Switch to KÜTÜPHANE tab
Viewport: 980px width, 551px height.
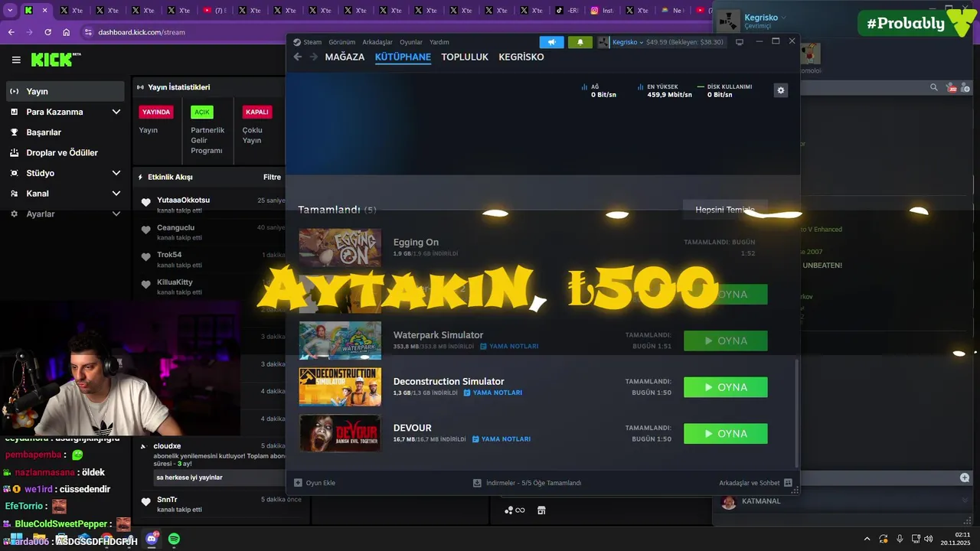point(403,57)
